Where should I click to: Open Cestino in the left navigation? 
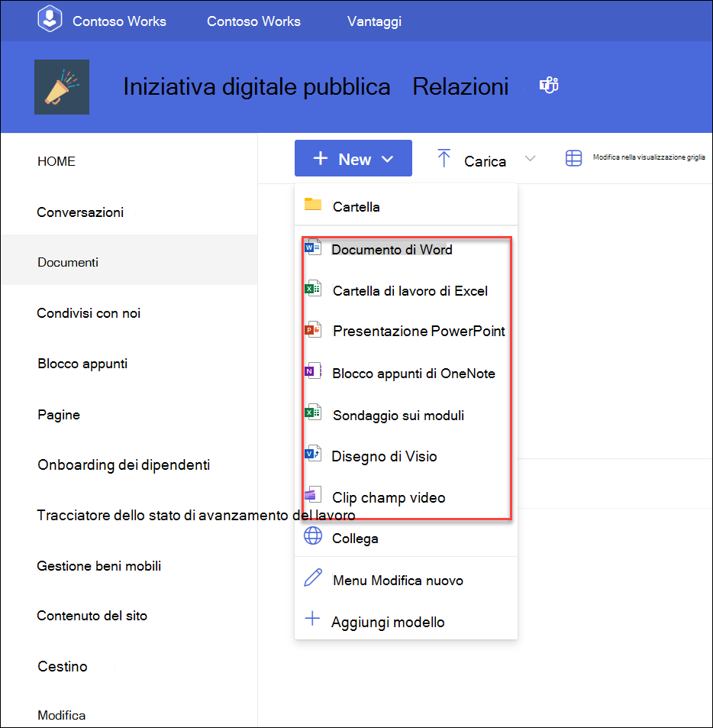click(x=62, y=666)
